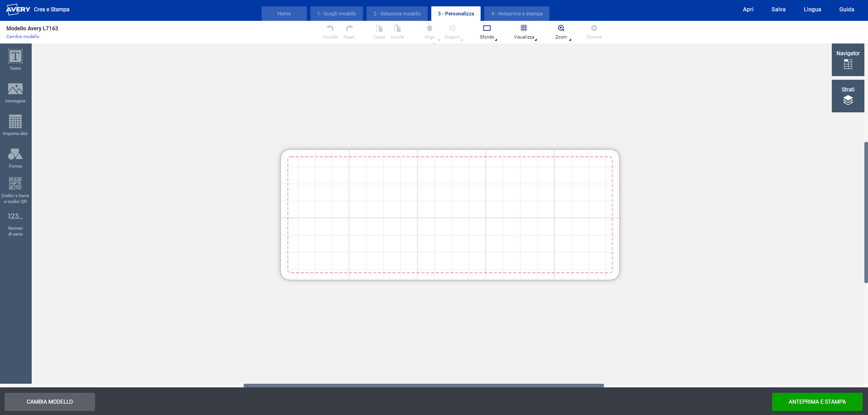Go to the 1 - Scegli modello tab
The image size is (868, 415).
click(336, 13)
